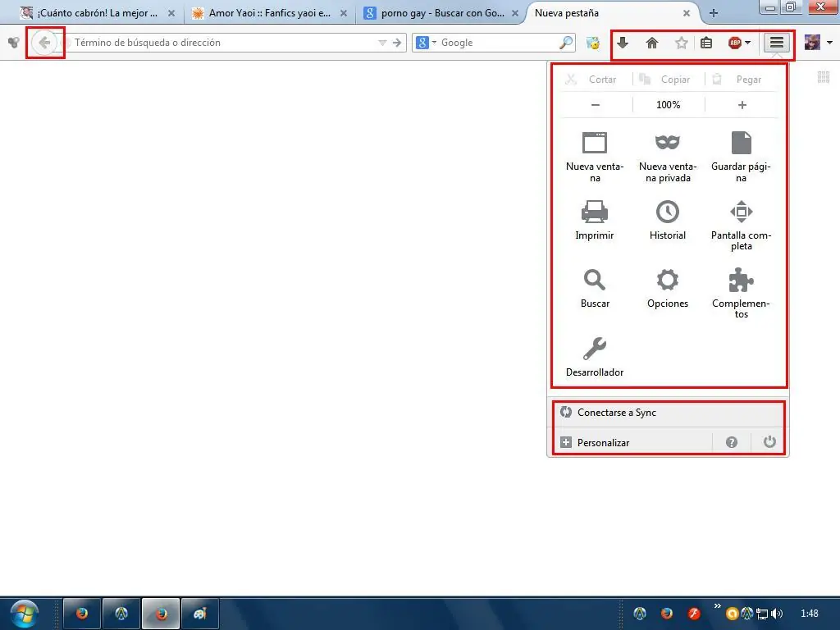The height and width of the screenshot is (630, 840).
Task: Open Historial clock icon
Action: pyautogui.click(x=668, y=220)
